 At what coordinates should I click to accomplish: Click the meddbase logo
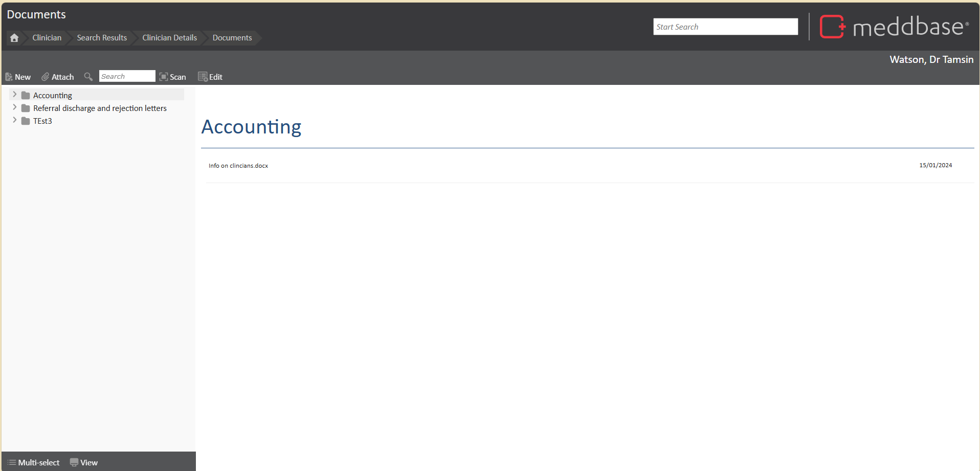coord(894,27)
